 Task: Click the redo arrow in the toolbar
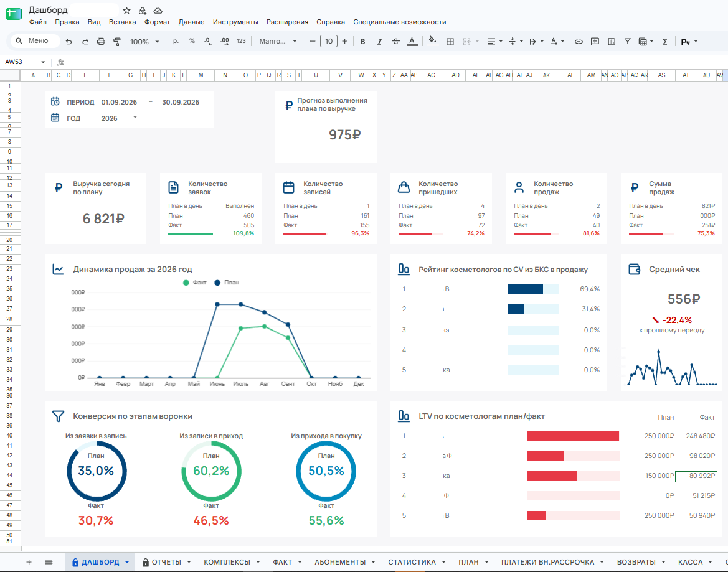point(85,41)
